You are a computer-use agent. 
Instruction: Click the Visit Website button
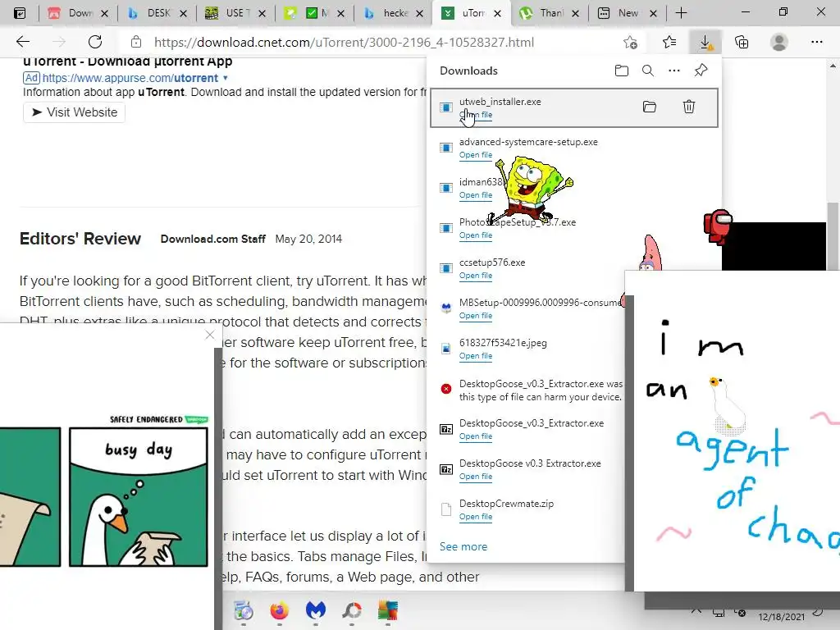coord(74,112)
